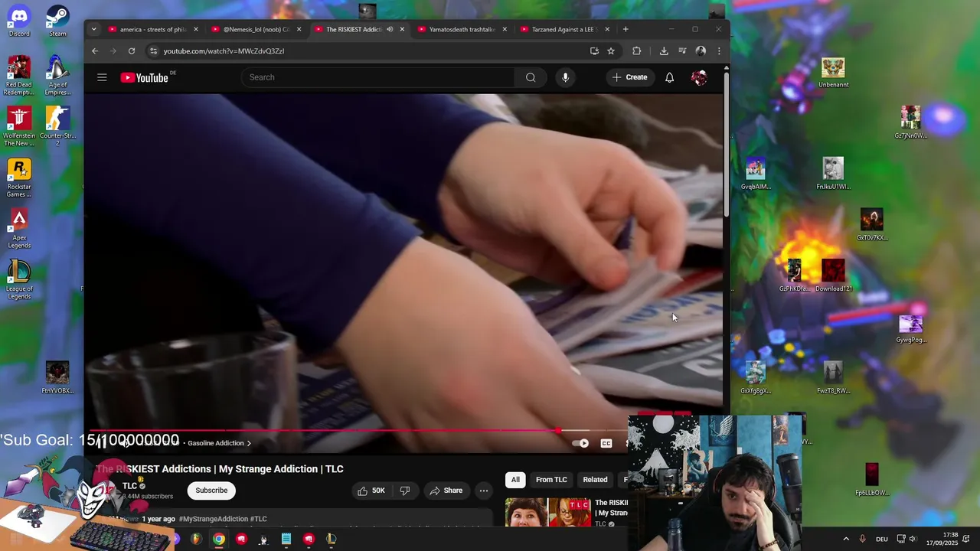Click the address bar URL

(224, 51)
